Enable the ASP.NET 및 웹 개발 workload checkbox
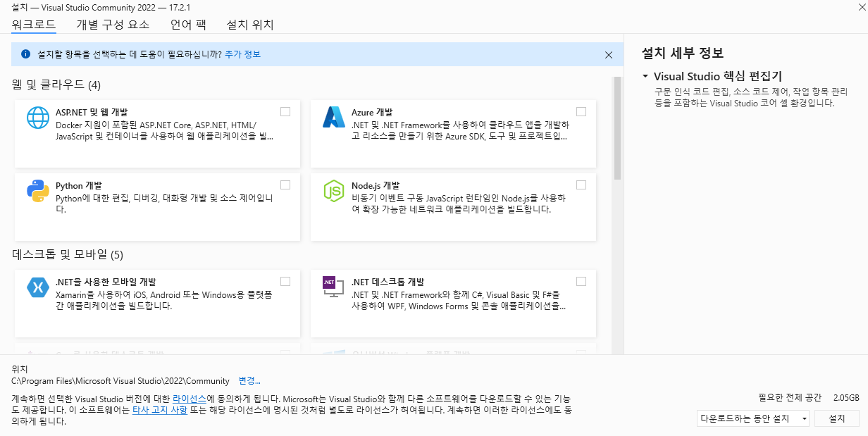868x436 pixels. (x=285, y=111)
